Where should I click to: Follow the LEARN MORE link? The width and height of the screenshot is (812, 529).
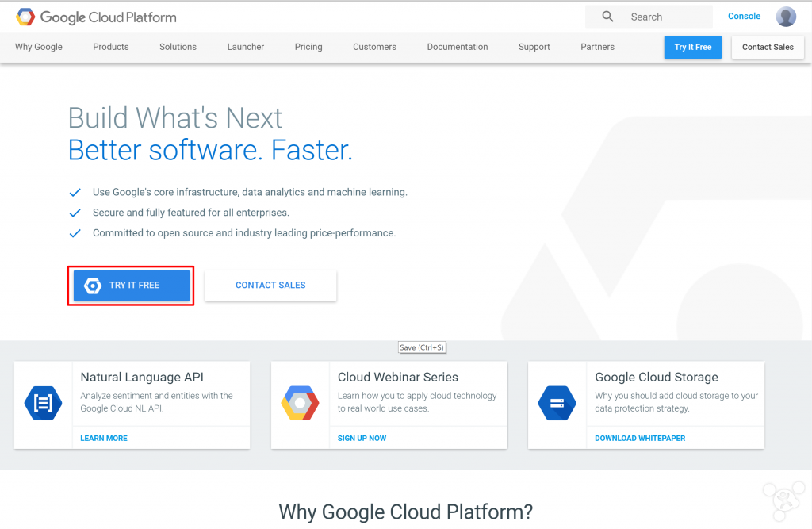point(104,438)
